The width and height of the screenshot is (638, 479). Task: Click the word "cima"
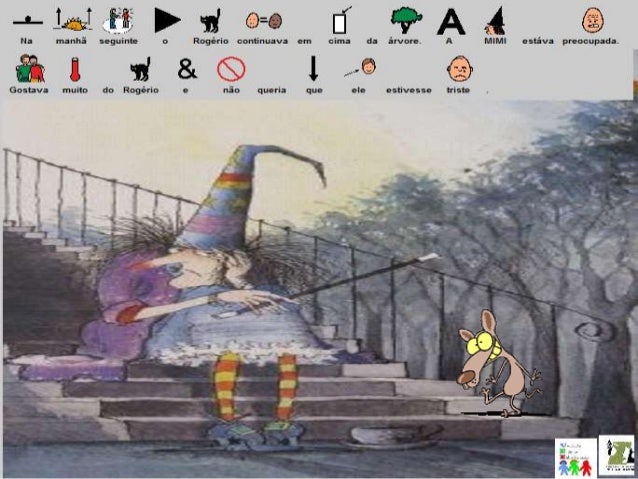(339, 41)
